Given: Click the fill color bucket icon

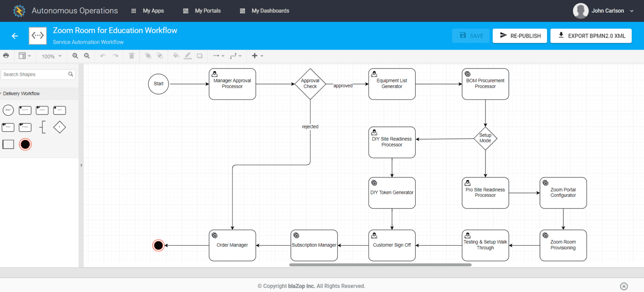Looking at the screenshot, I should [x=176, y=56].
